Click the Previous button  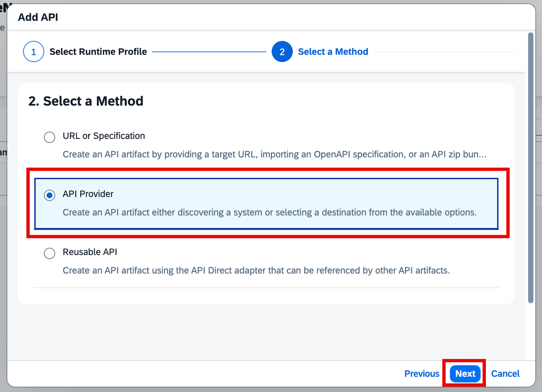(x=422, y=374)
